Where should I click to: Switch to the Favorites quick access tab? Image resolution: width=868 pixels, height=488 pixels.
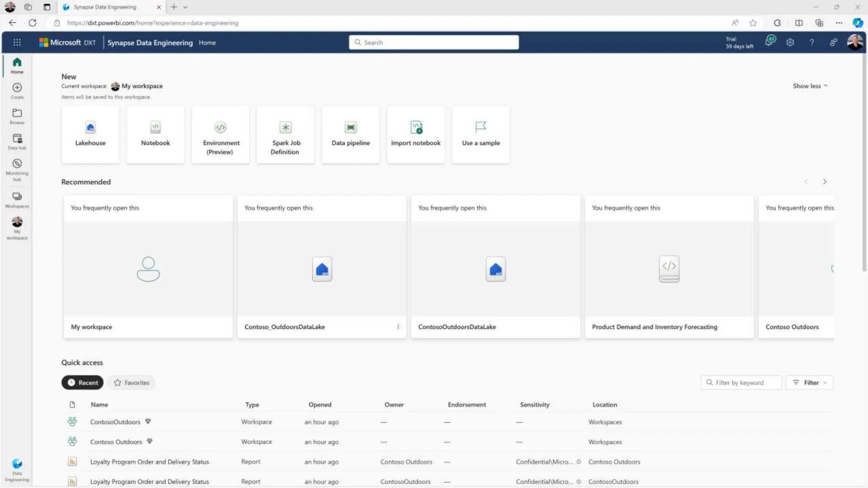(x=131, y=383)
